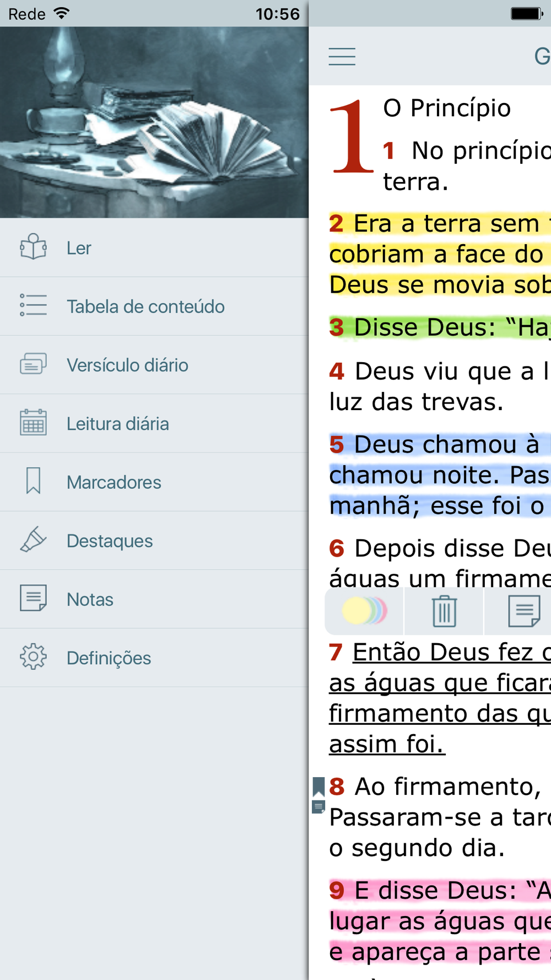The image size is (551, 980).
Task: Tap the lamp and book header image
Action: click(x=154, y=122)
